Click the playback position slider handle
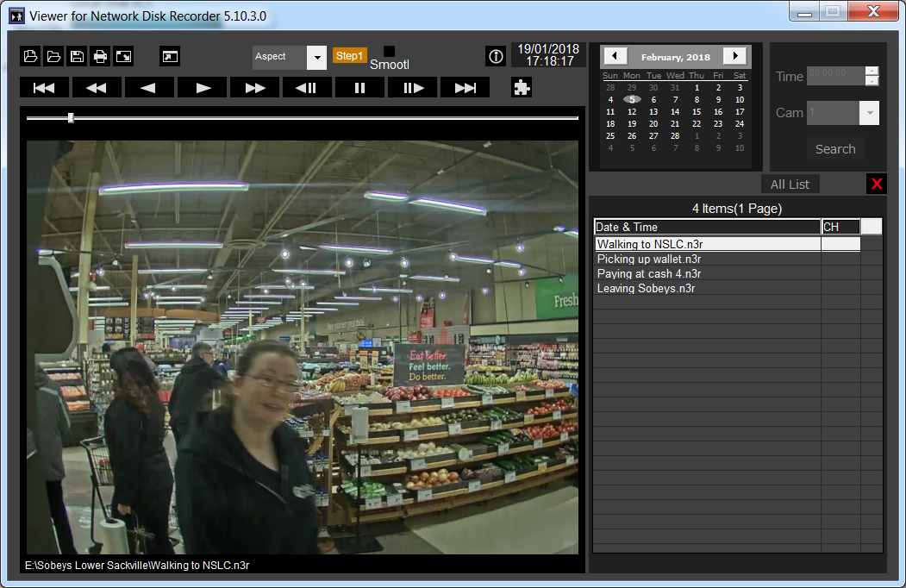Screen dimensions: 906x588 (x=71, y=117)
